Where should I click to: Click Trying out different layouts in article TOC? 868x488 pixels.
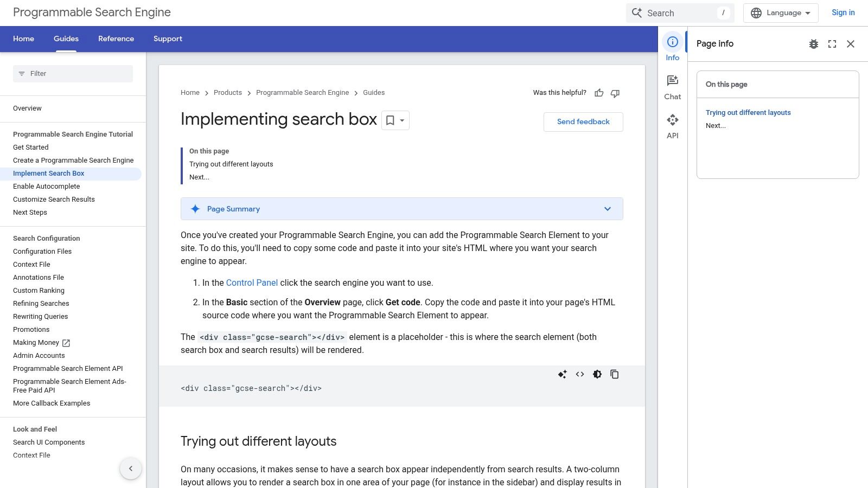tap(231, 164)
